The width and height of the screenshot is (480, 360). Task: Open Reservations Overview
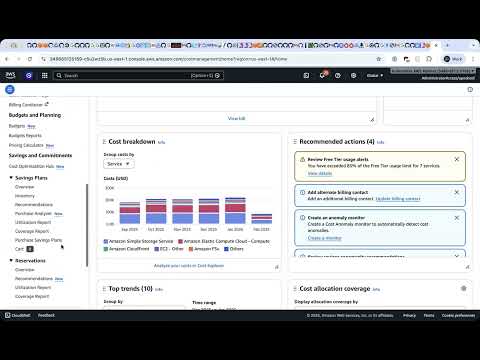coord(25,269)
